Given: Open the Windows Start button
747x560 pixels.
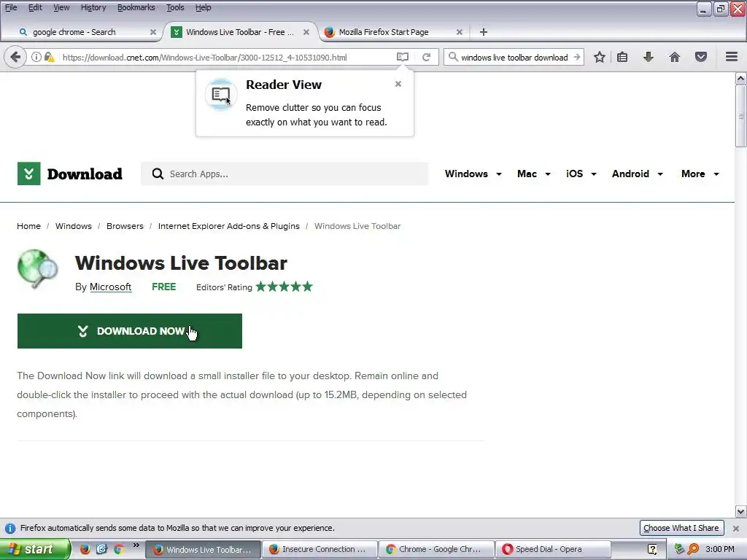Looking at the screenshot, I should (x=34, y=549).
